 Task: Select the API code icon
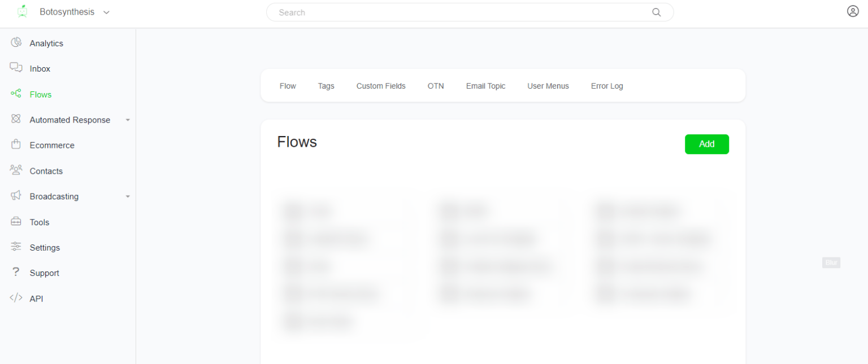(16, 298)
